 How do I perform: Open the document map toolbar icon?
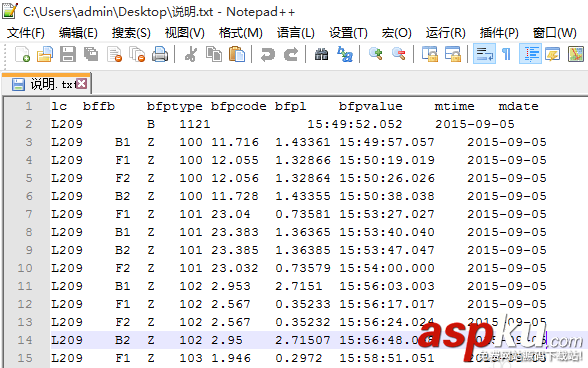point(576,54)
